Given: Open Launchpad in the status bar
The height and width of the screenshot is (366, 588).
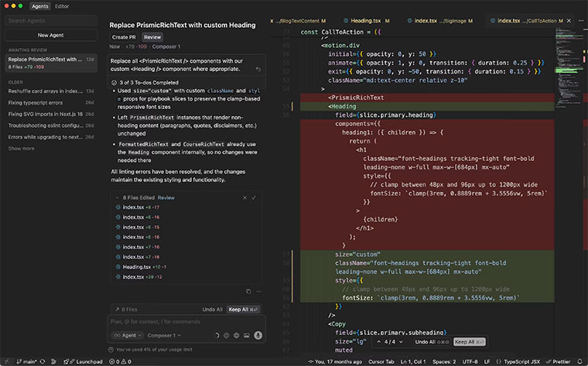Looking at the screenshot, I should pyautogui.click(x=84, y=361).
